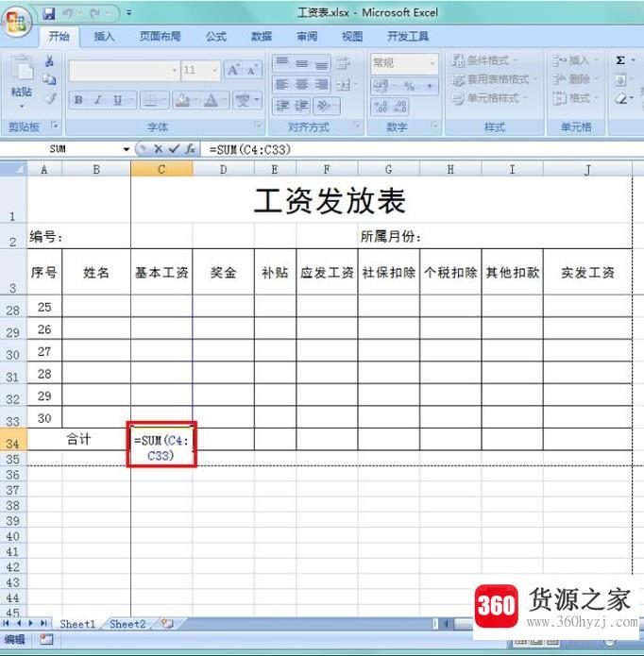Switch to the 审阅 ribbon tab
The height and width of the screenshot is (656, 644).
[x=307, y=37]
